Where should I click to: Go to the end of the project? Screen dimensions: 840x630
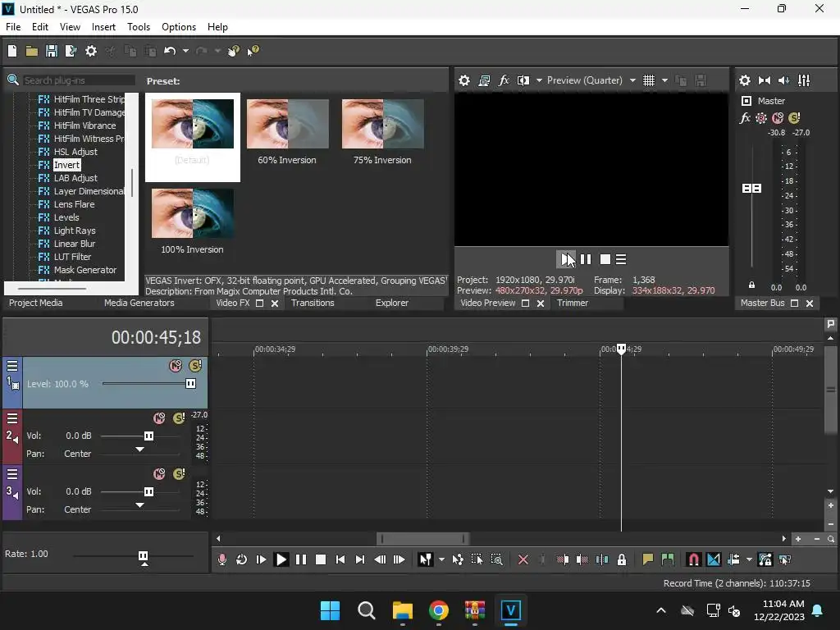tap(360, 559)
